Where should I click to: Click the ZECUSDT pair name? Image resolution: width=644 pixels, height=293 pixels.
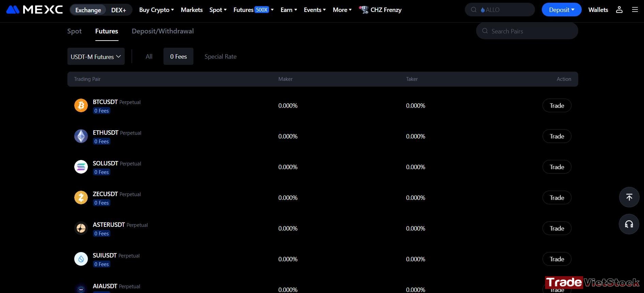[x=105, y=194]
